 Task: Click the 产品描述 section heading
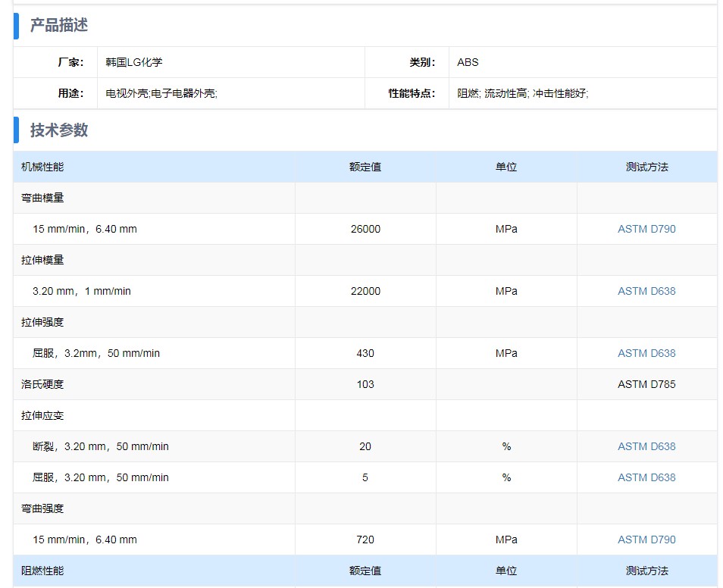pos(59,26)
